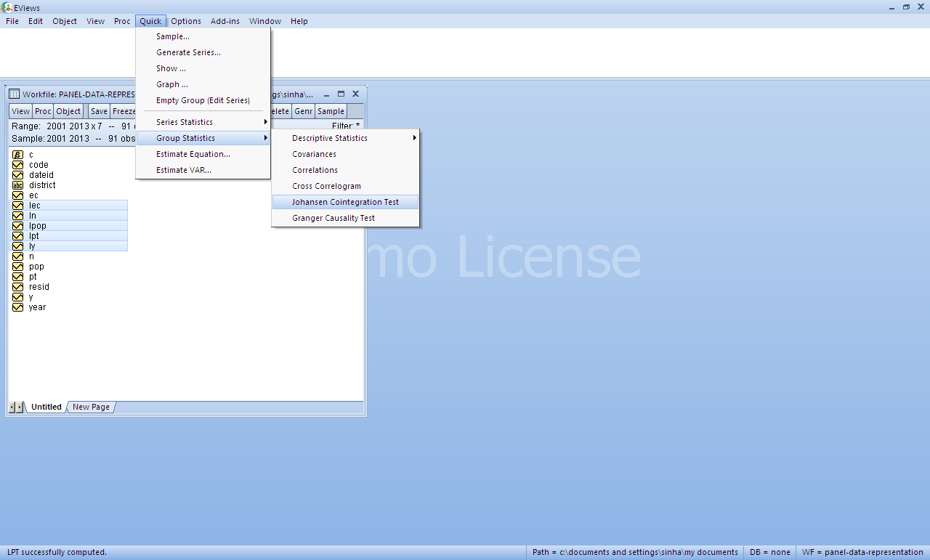Open Estimate Equation... dialog

203,154
